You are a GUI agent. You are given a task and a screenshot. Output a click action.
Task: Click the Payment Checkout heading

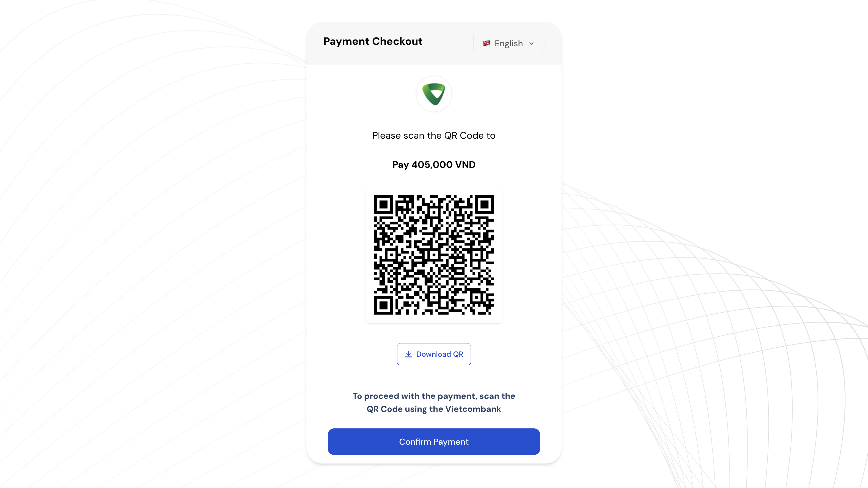tap(373, 41)
